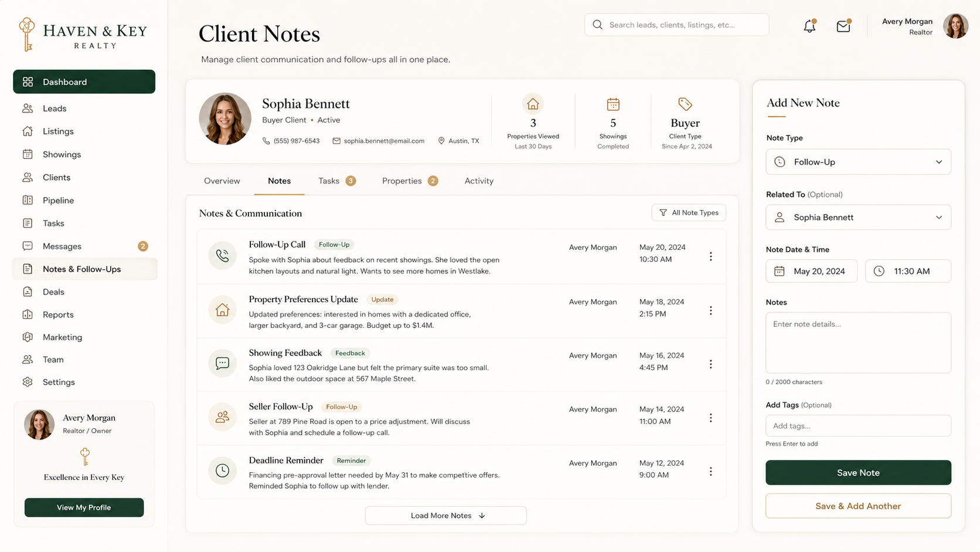Click the Buyer client type tag icon
Screen dimensions: 980x552
(685, 104)
